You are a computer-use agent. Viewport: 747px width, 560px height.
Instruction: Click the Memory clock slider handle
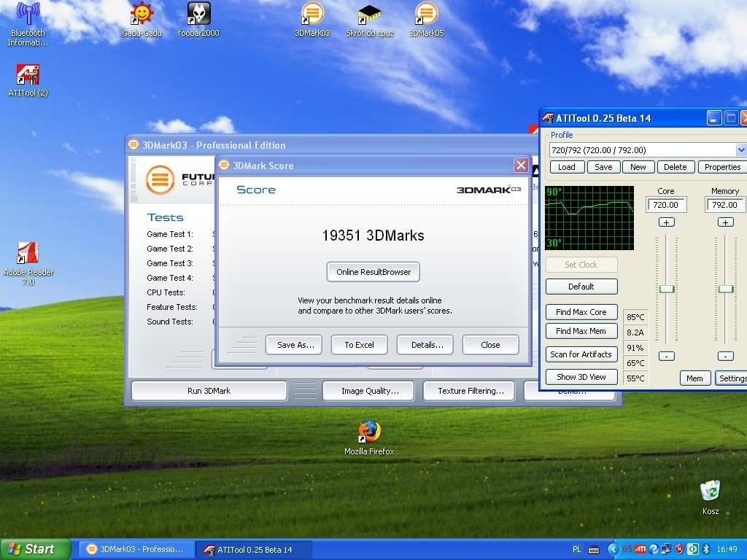(x=726, y=289)
